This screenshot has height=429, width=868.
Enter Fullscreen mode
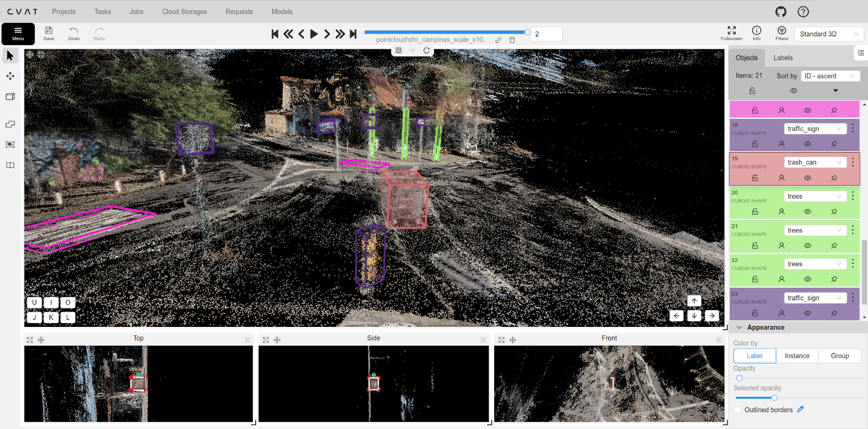pyautogui.click(x=731, y=33)
